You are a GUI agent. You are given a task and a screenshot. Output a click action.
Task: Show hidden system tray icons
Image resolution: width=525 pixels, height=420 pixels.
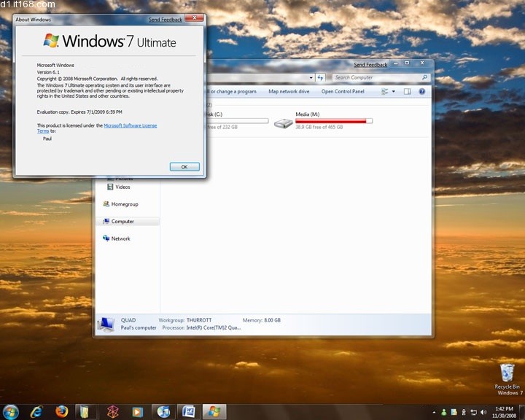(x=434, y=412)
